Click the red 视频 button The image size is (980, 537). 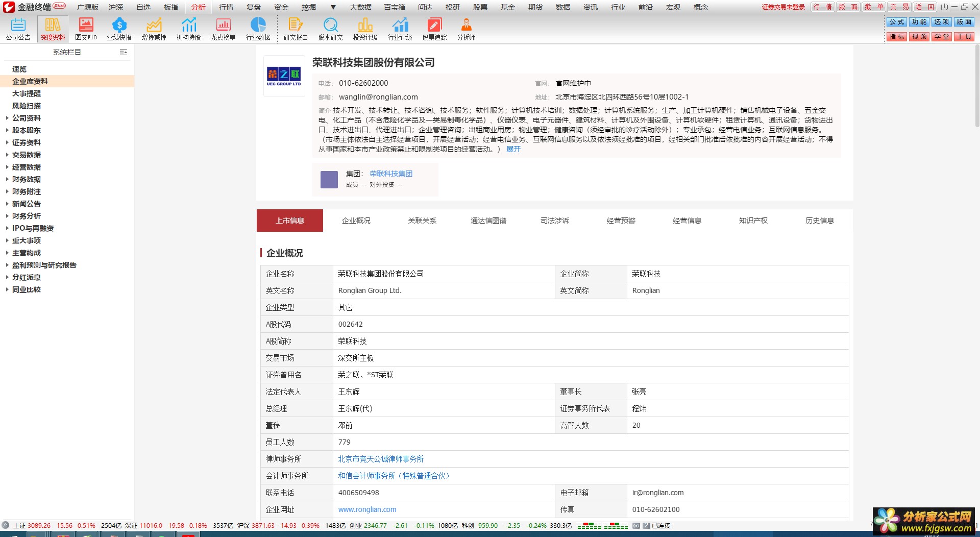[x=919, y=37]
